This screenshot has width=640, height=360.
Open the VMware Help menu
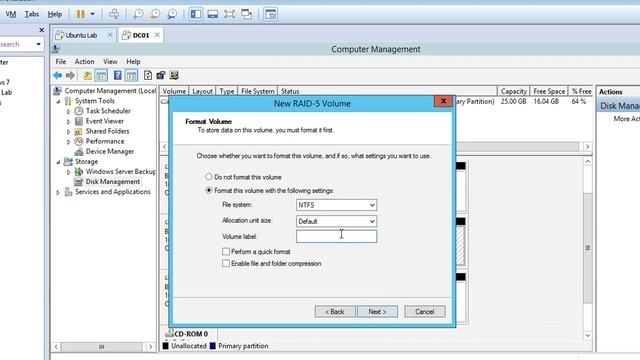[55, 14]
